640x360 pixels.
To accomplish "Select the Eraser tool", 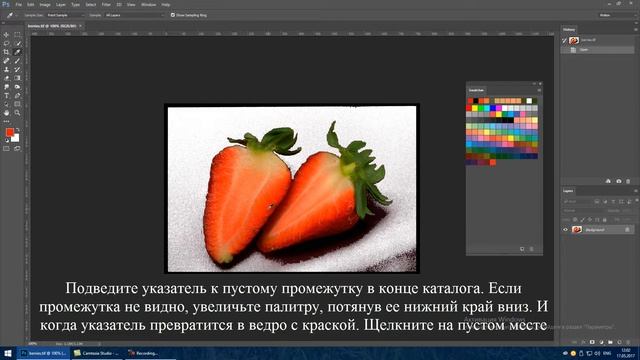I will (6, 78).
